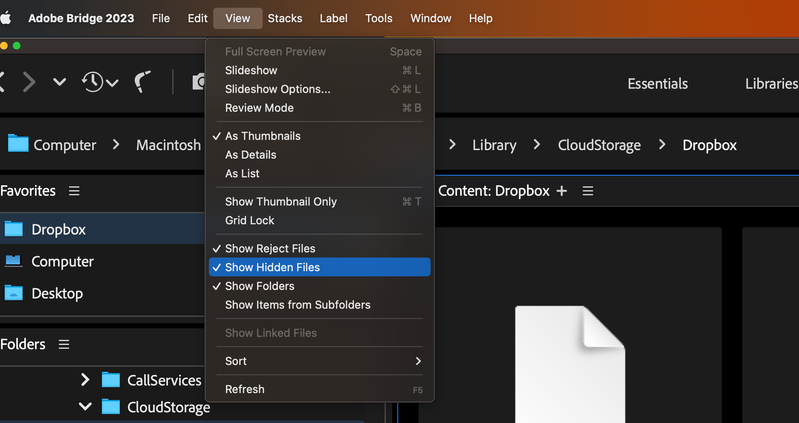
Task: Switch to the Libraries workspace
Action: point(771,84)
